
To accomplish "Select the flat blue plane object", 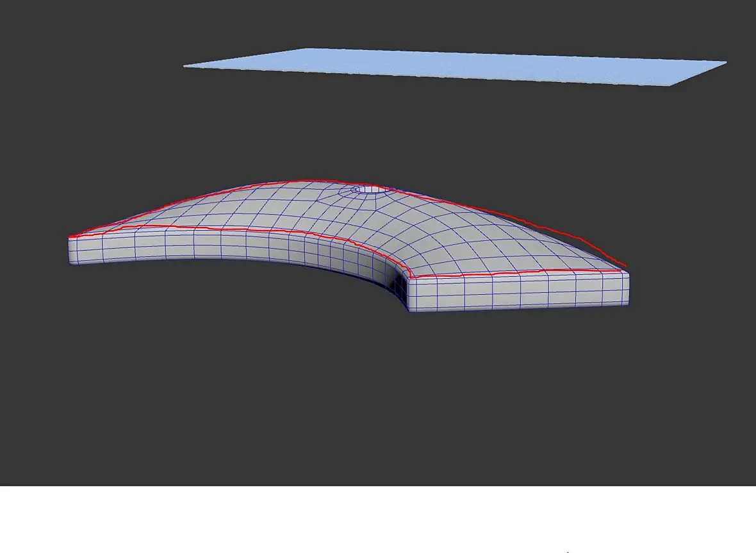I will [455, 67].
